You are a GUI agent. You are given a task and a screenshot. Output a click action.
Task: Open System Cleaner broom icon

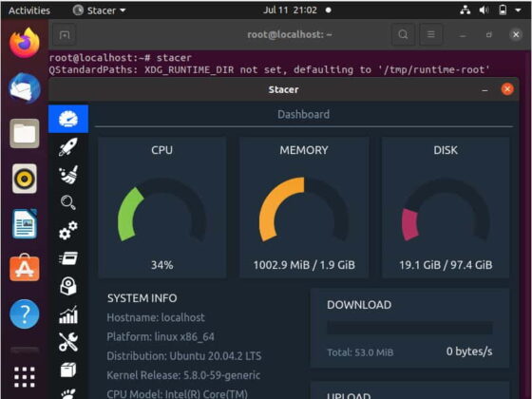(68, 175)
